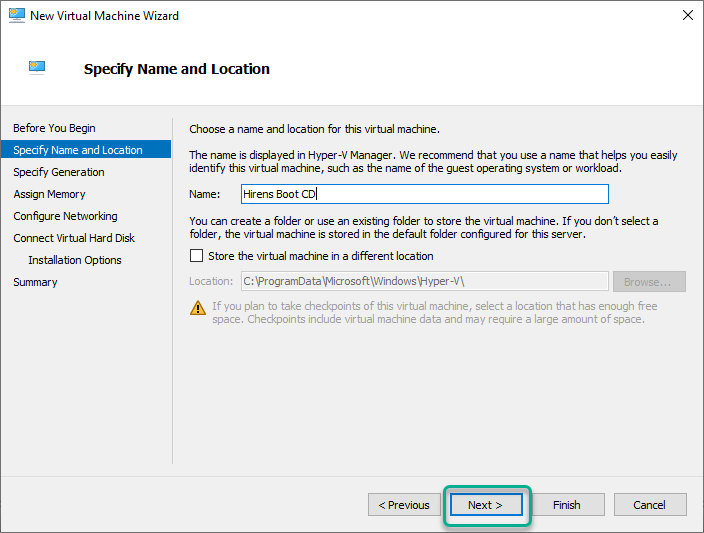Open the Assign Memory step
The image size is (704, 533).
49,194
